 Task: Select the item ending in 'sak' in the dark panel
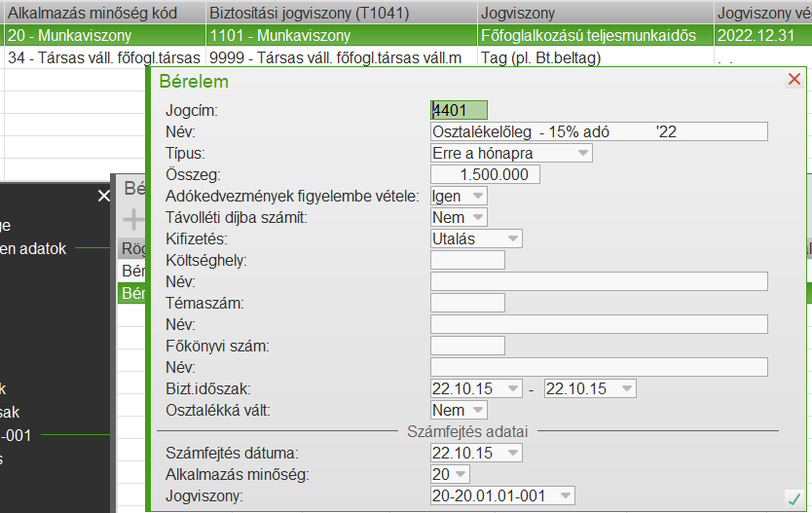coord(10,413)
